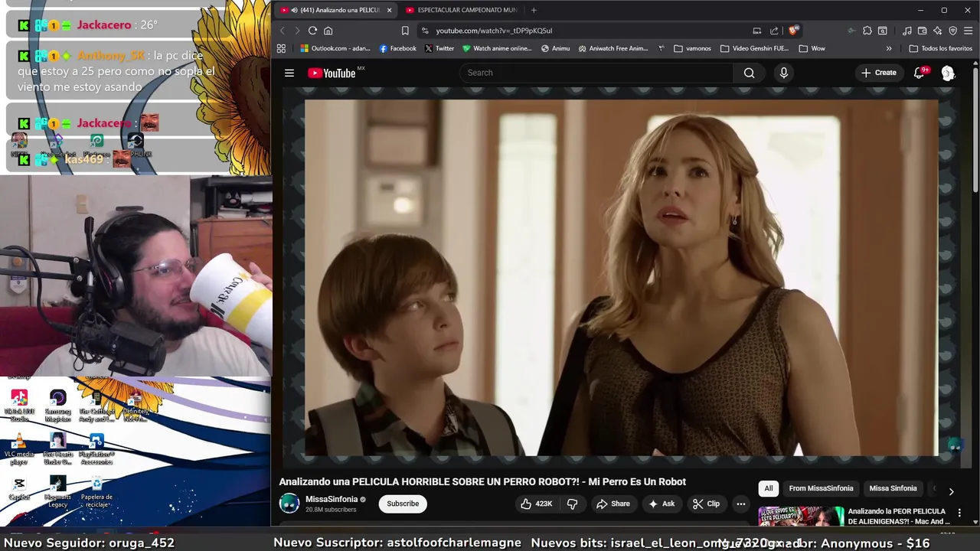
Task: Open the Outlook.com bookmark
Action: [335, 48]
